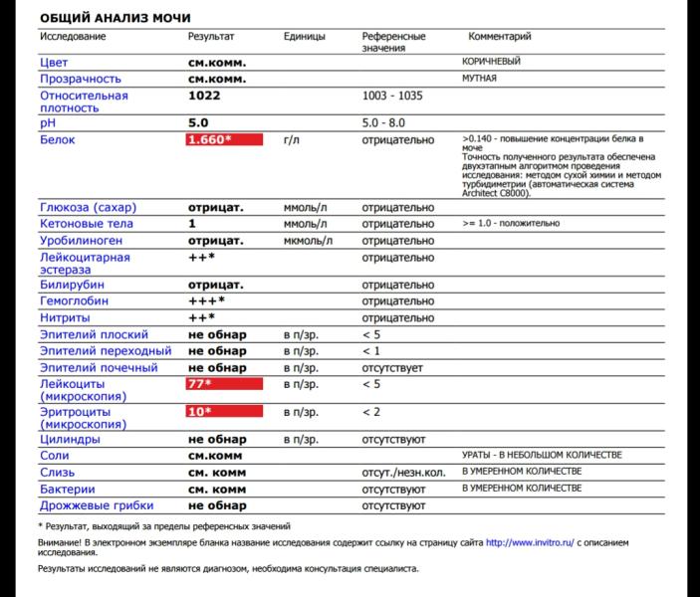
Task: Open the Цвет test link
Action: tap(55, 62)
